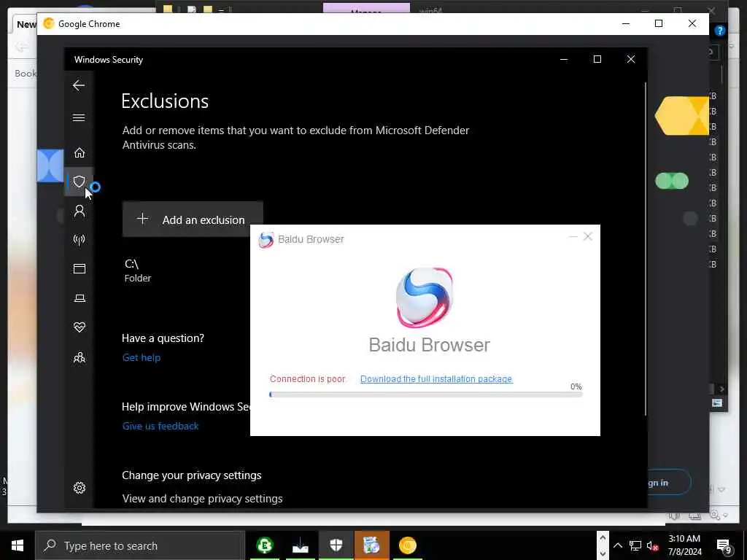The width and height of the screenshot is (747, 560).
Task: Click the large Baidu Browser logo
Action: point(425,297)
